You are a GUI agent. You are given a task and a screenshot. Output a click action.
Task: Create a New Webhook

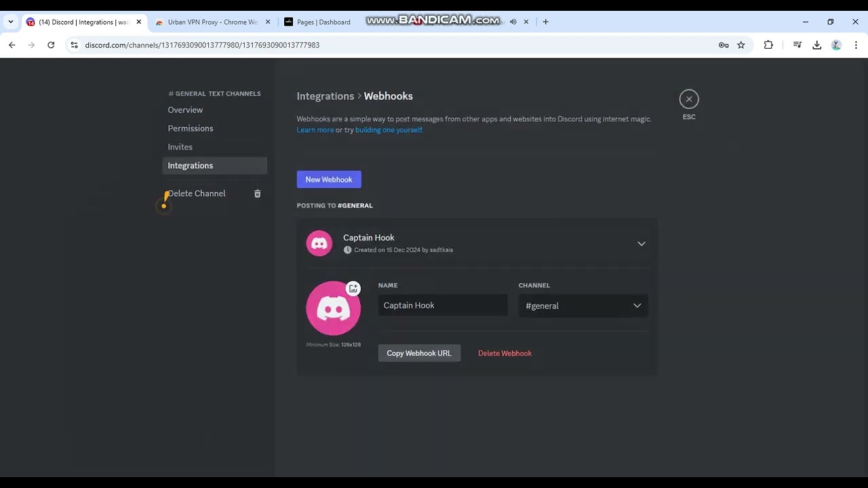point(329,180)
